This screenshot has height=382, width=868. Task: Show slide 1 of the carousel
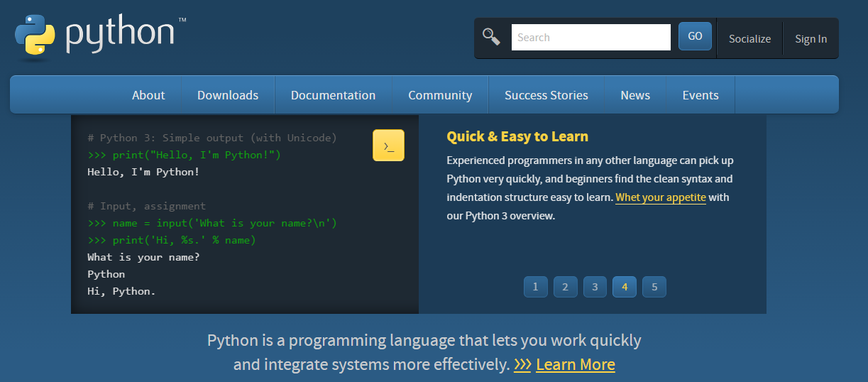point(535,287)
